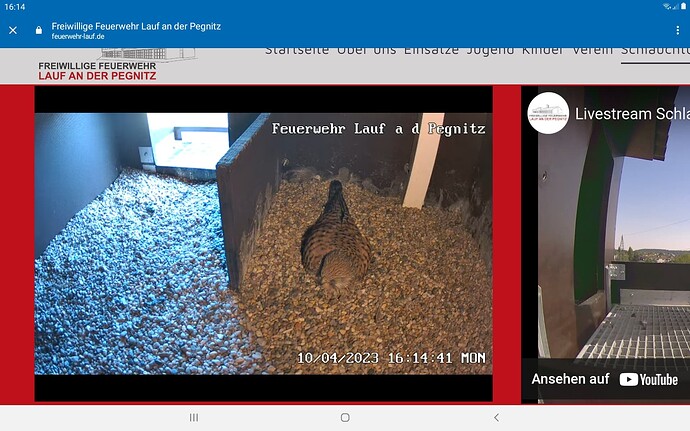This screenshot has height=431, width=690.
Task: Tap the battery status icon
Action: [683, 6]
